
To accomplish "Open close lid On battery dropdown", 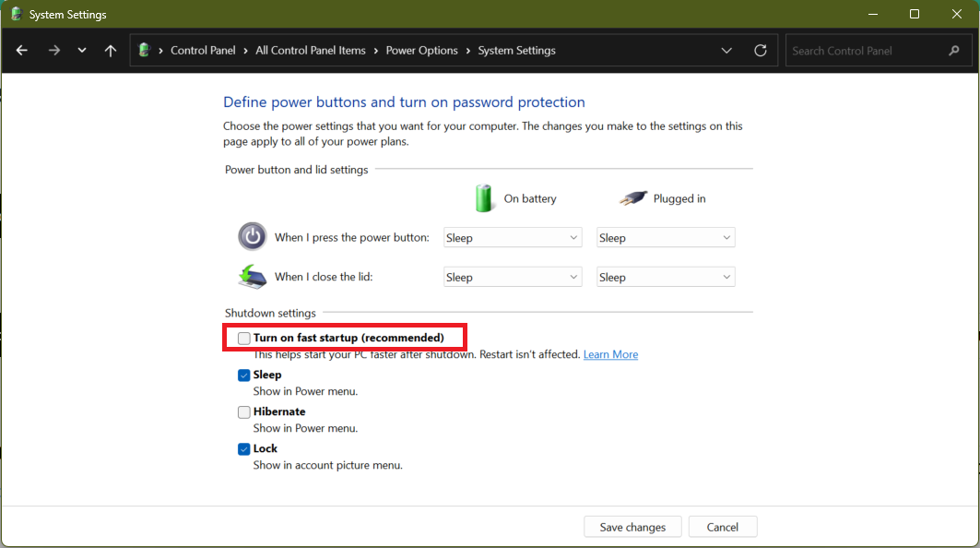I will 513,277.
